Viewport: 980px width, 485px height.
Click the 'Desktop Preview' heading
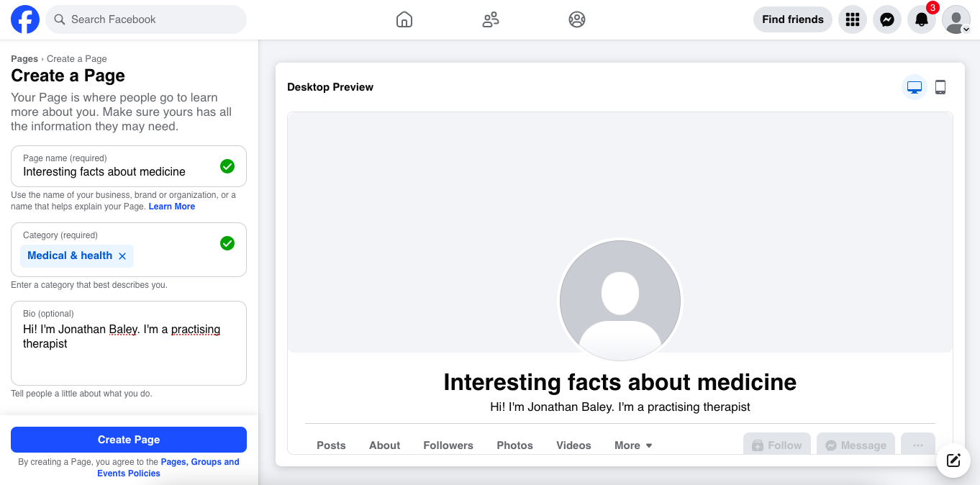330,87
